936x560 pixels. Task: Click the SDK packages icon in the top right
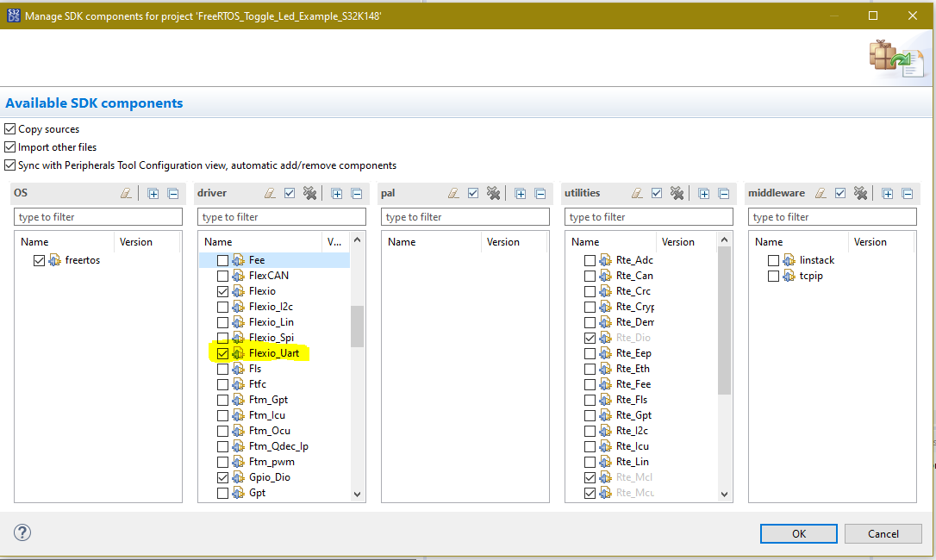tap(897, 58)
